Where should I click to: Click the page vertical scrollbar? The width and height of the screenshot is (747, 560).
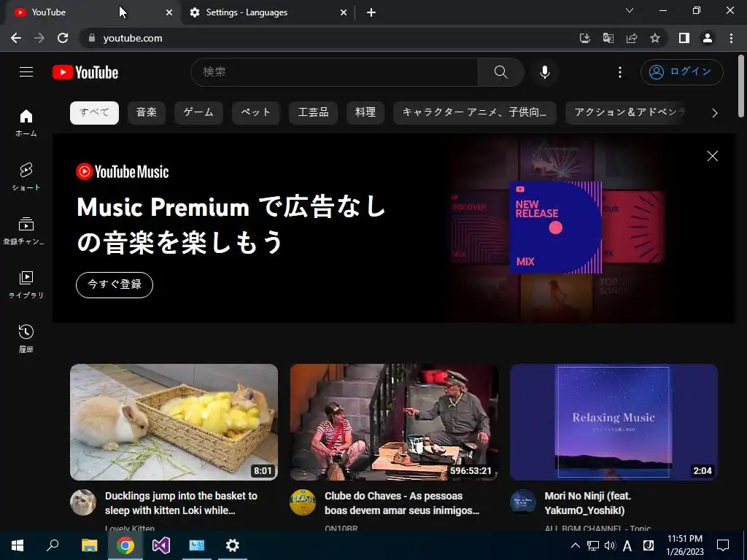tap(741, 86)
